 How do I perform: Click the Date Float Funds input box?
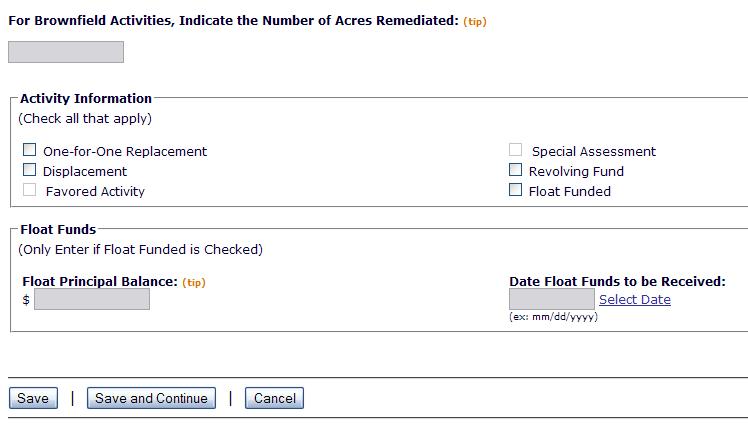point(552,299)
